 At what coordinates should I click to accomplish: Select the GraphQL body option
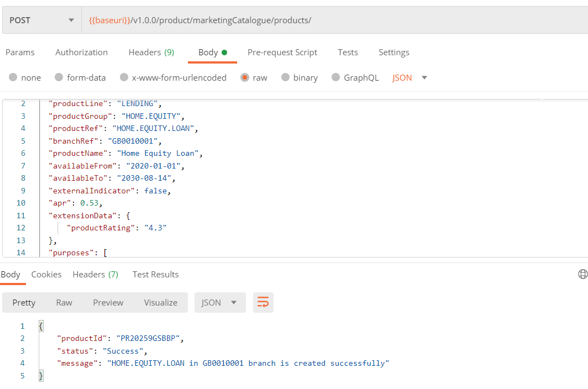coord(335,78)
